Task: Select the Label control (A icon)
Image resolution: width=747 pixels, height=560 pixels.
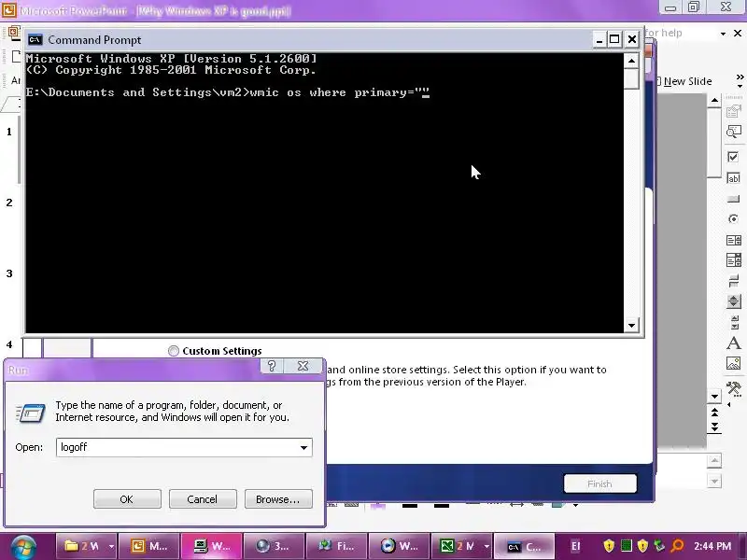Action: (x=733, y=343)
